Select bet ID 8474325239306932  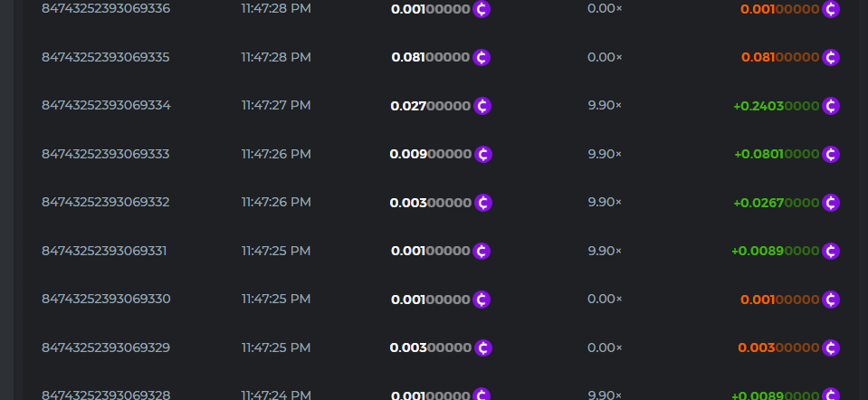[106, 202]
